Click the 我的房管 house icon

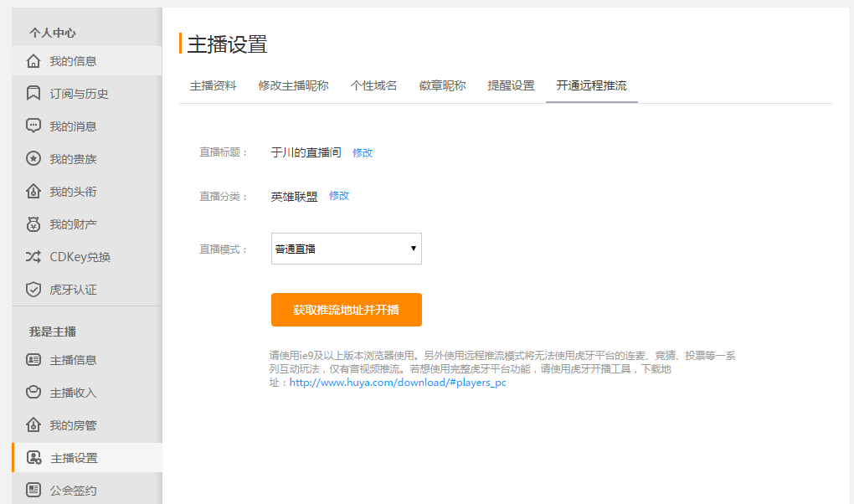pyautogui.click(x=33, y=425)
